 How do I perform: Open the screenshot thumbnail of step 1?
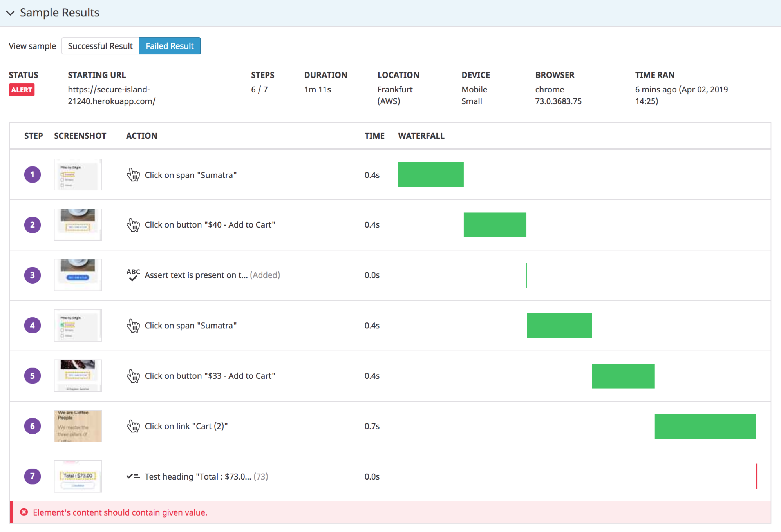pyautogui.click(x=78, y=174)
